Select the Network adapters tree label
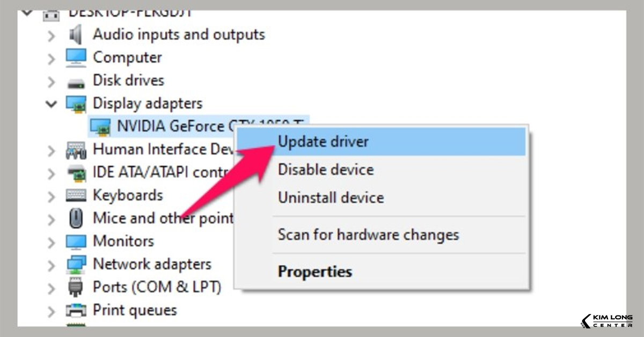644x337 pixels. point(152,264)
